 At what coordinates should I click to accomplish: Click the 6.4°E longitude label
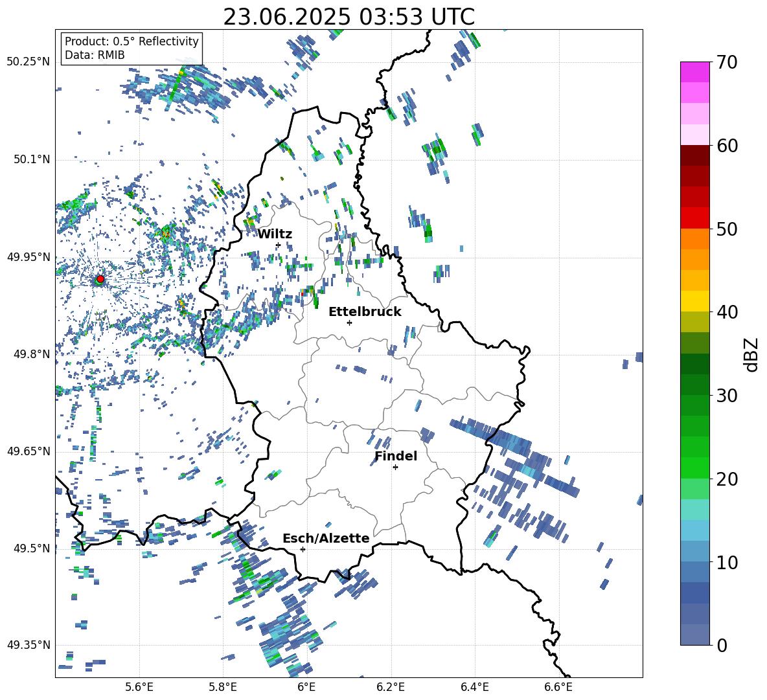click(x=474, y=687)
